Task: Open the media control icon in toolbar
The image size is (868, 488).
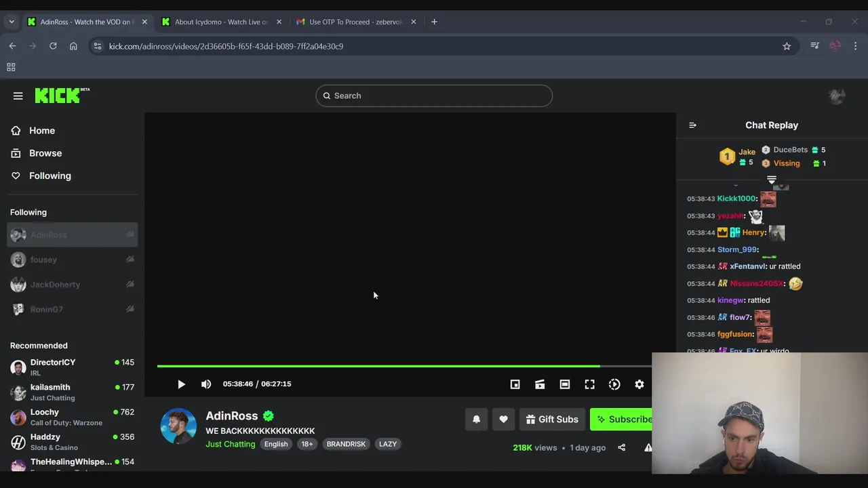Action: [x=814, y=46]
